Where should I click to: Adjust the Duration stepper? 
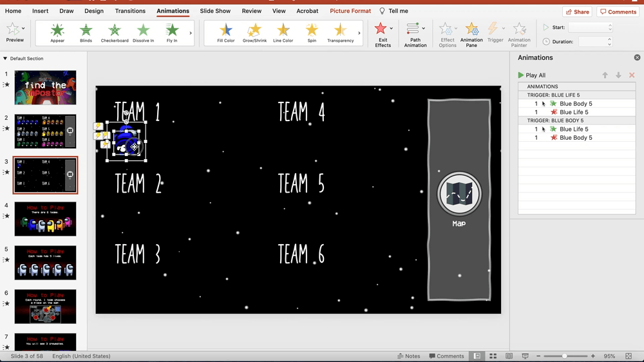tap(609, 41)
